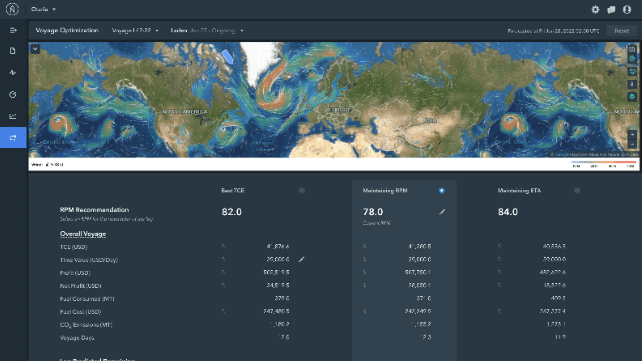
Task: Click the 82.0 Best TCE RPM value
Action: point(232,212)
